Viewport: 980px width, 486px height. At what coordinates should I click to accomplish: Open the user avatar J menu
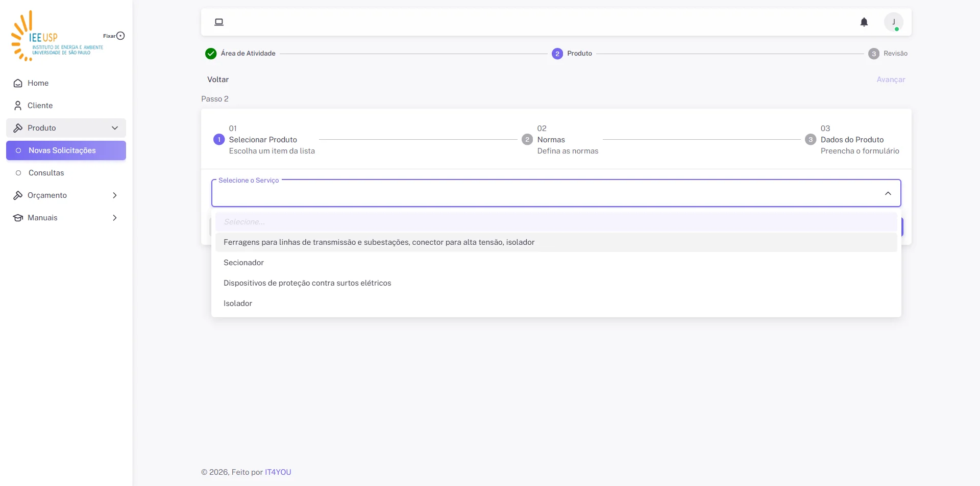click(x=894, y=22)
